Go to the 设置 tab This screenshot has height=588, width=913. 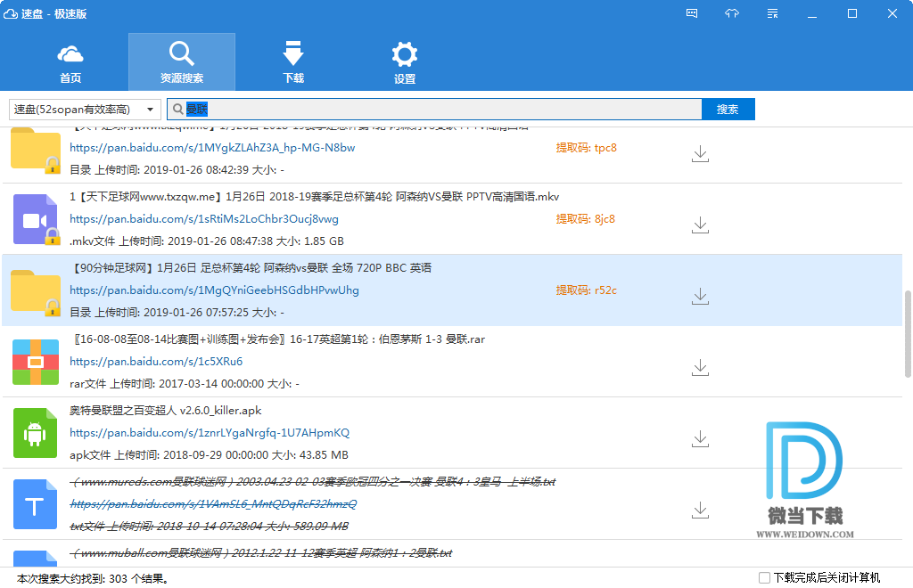coord(405,62)
